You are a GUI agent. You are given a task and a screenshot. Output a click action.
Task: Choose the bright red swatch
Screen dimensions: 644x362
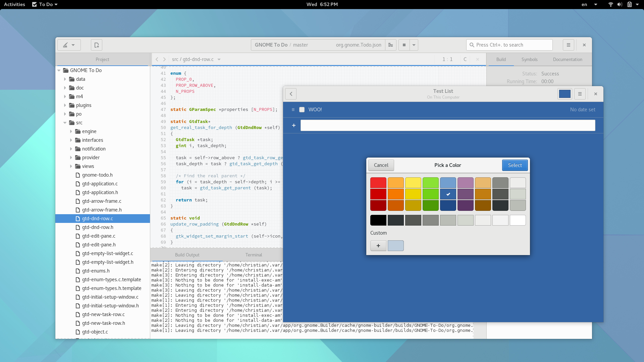coord(378,183)
